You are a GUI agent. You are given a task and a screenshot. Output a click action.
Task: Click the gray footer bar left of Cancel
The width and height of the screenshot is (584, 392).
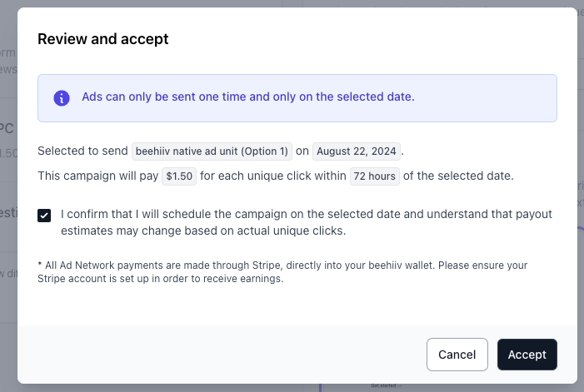click(x=222, y=355)
